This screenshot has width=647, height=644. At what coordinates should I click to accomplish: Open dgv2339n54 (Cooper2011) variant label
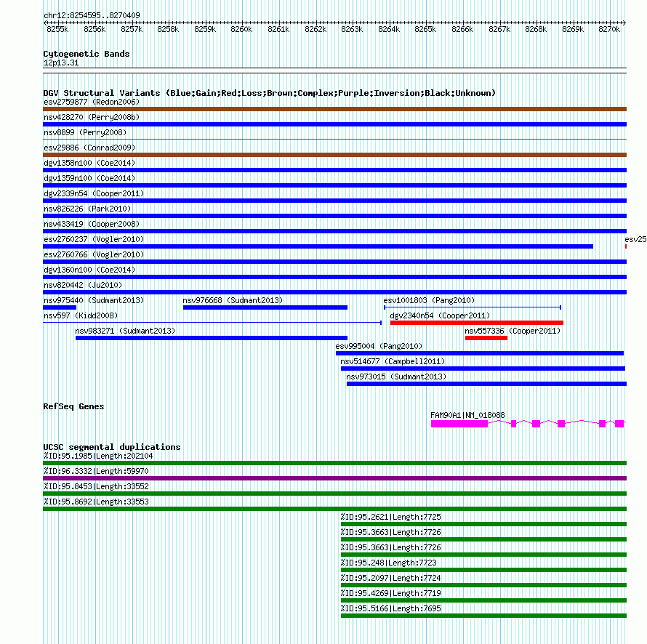pyautogui.click(x=94, y=193)
